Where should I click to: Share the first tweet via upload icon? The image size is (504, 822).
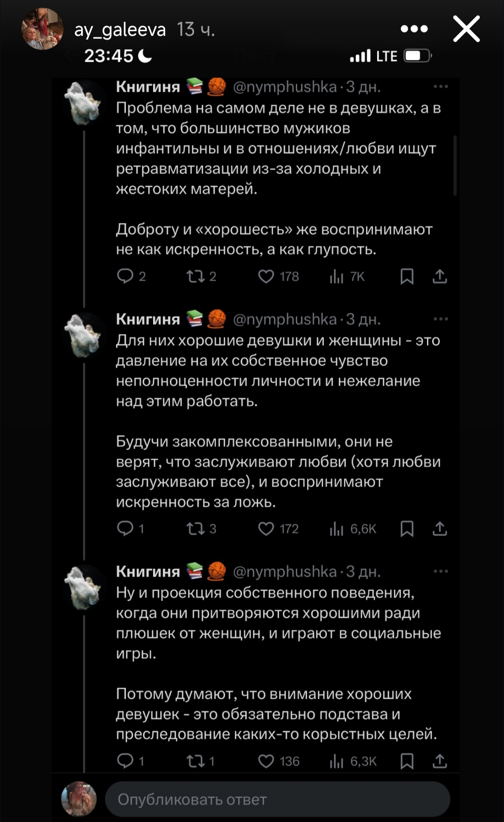[440, 276]
